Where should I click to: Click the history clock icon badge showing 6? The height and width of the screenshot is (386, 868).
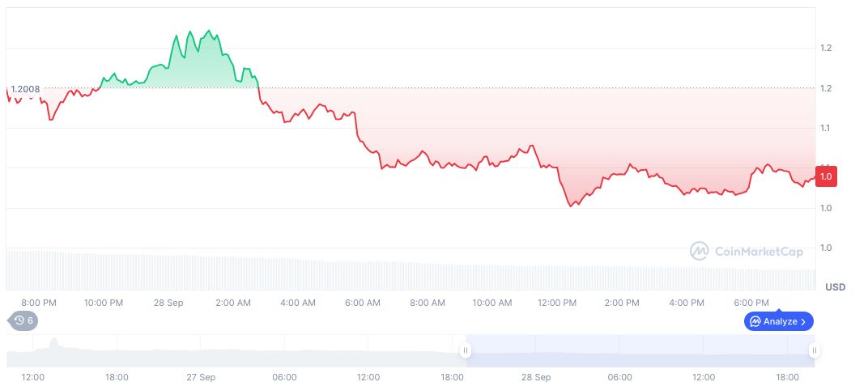pyautogui.click(x=23, y=320)
